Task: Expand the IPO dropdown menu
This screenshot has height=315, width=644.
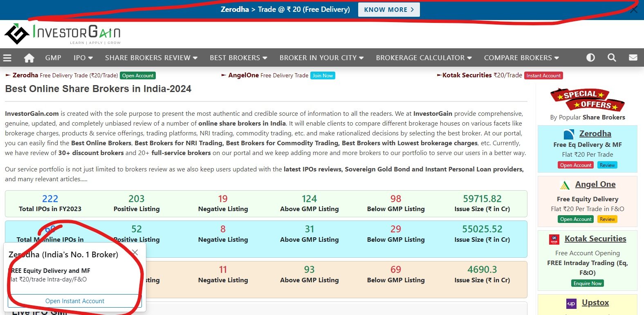Action: [83, 58]
